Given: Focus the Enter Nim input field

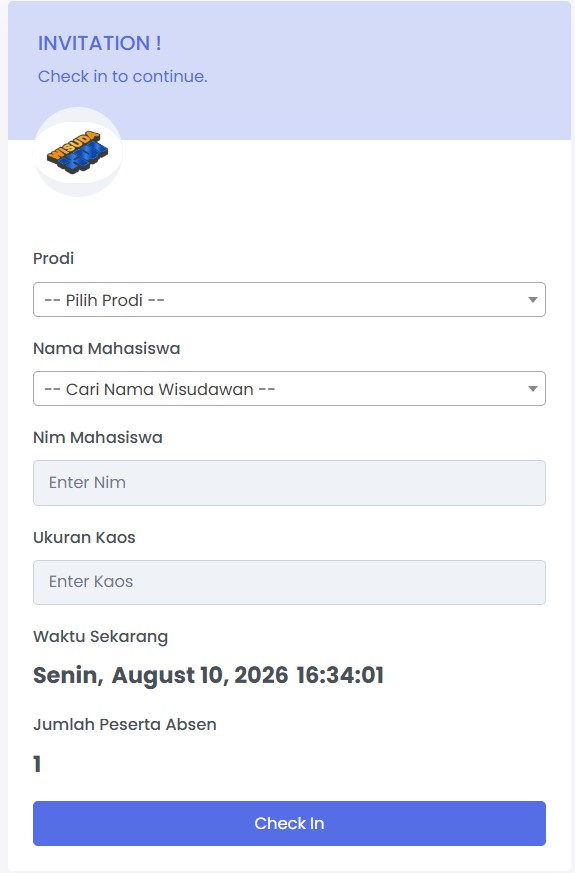Looking at the screenshot, I should coord(289,483).
